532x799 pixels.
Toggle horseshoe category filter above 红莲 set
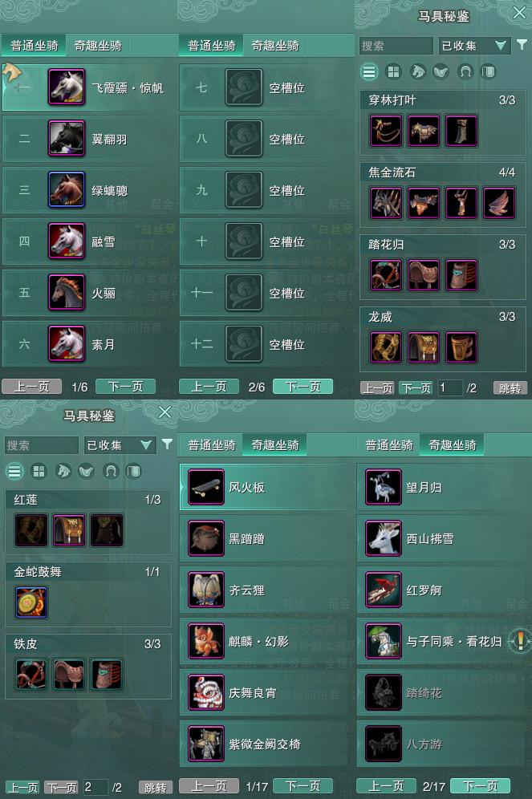[x=111, y=472]
